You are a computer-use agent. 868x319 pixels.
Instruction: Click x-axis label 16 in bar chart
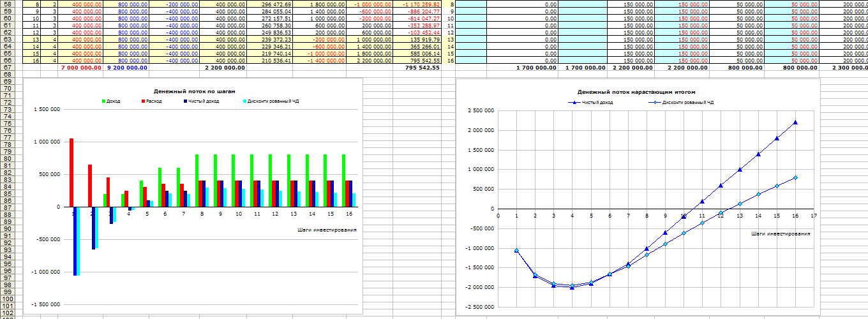tap(350, 214)
